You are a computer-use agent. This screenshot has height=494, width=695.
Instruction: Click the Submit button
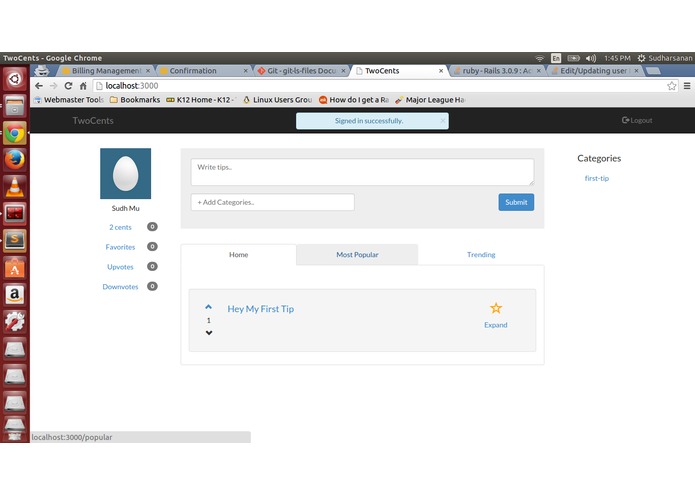click(516, 202)
